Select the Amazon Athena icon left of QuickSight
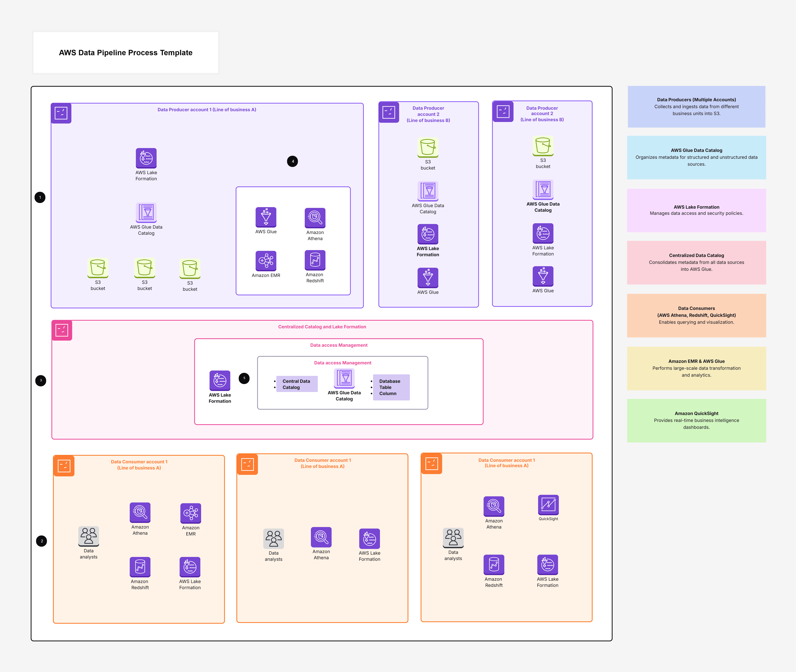The width and height of the screenshot is (796, 672). pyautogui.click(x=494, y=507)
